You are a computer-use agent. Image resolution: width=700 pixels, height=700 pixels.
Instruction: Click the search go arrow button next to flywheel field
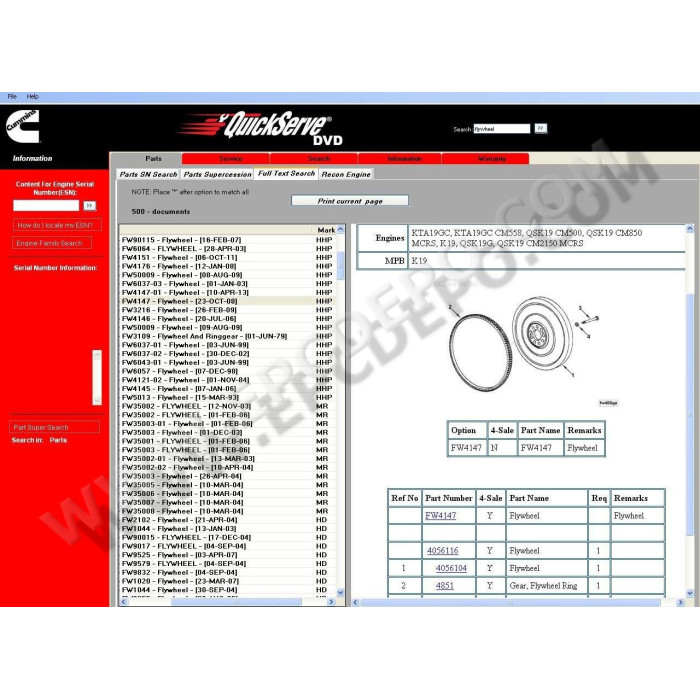click(x=541, y=129)
